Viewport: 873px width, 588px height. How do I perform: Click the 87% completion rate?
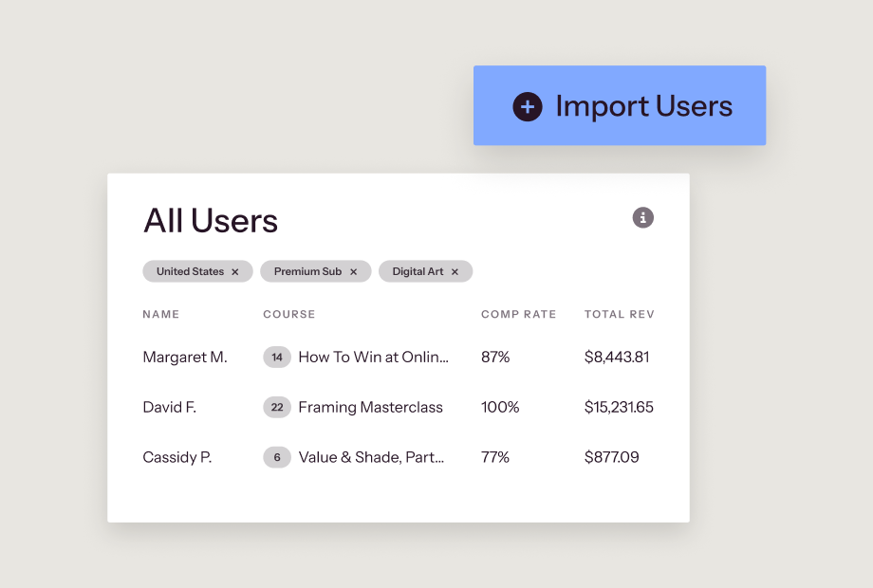click(x=495, y=358)
